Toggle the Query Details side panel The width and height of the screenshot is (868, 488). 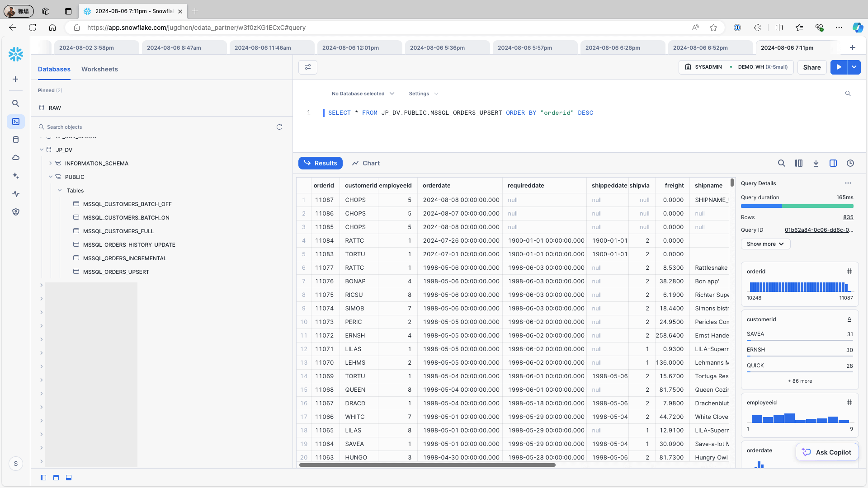pos(833,163)
